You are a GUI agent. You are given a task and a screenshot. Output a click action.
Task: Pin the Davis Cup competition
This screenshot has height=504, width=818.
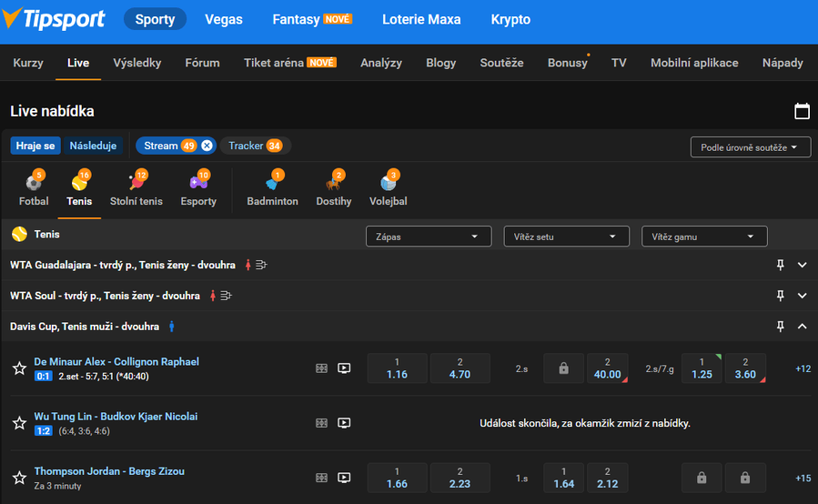click(x=781, y=327)
